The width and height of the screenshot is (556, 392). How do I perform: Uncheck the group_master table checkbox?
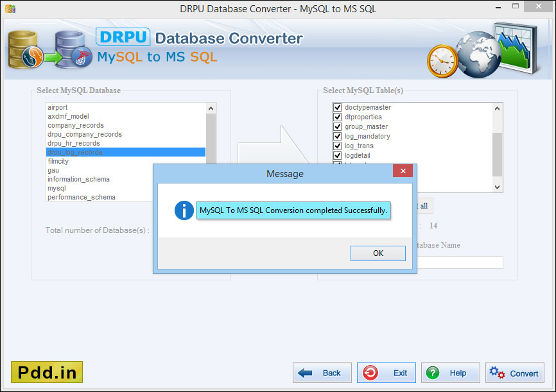[338, 126]
